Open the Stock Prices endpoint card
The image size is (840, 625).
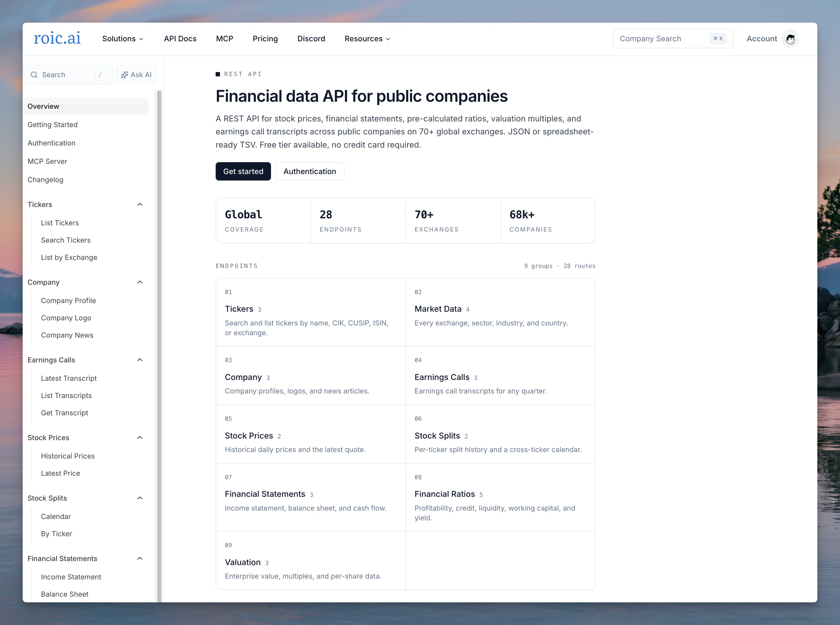311,434
